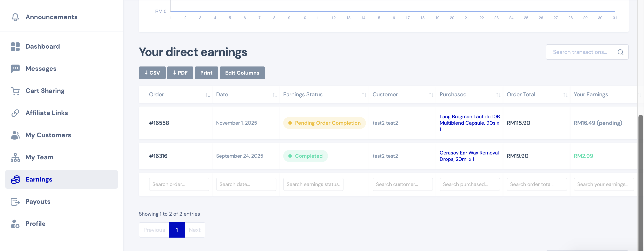This screenshot has height=251, width=644.
Task: Sort by Earnings Status column arrows
Action: (x=364, y=95)
